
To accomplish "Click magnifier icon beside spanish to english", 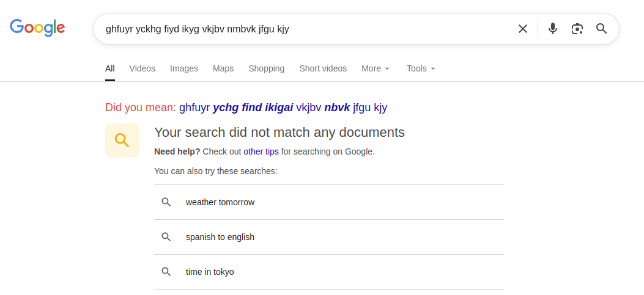I will click(166, 237).
